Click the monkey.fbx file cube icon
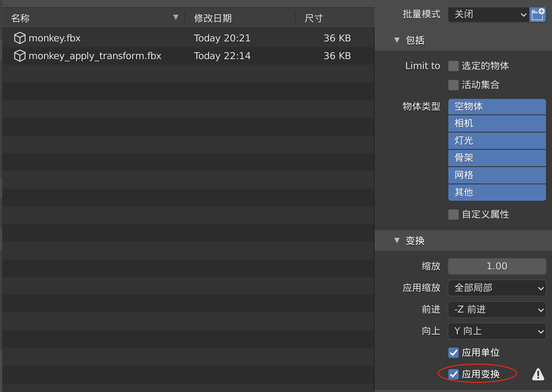552x392 pixels. 19,38
